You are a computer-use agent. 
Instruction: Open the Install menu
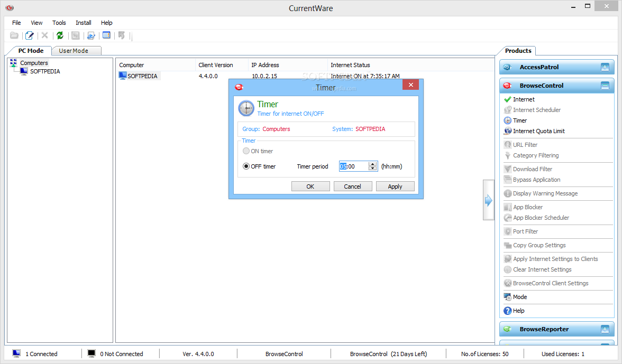pyautogui.click(x=84, y=23)
